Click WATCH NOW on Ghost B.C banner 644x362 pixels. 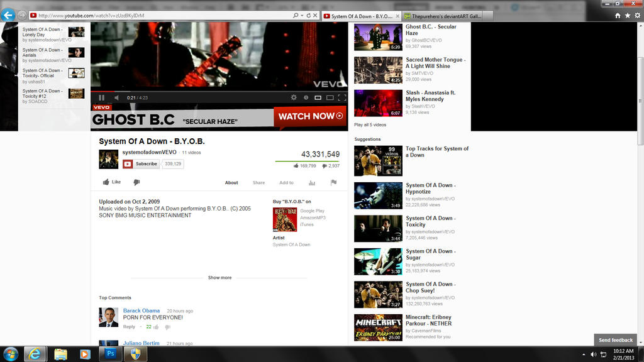coord(310,116)
